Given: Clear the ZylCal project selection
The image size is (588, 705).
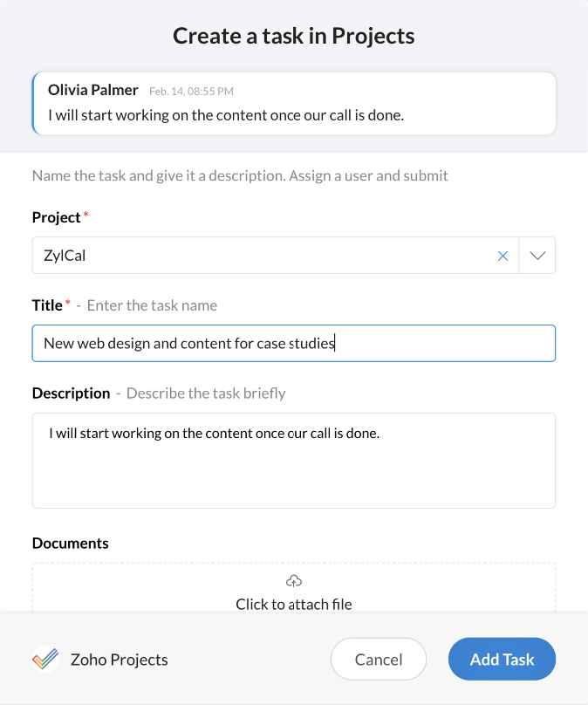Looking at the screenshot, I should (x=503, y=257).
